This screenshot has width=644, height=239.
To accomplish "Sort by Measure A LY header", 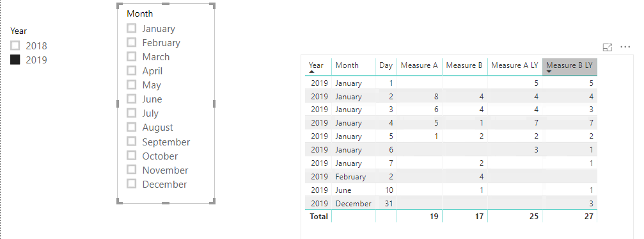I will pyautogui.click(x=515, y=67).
